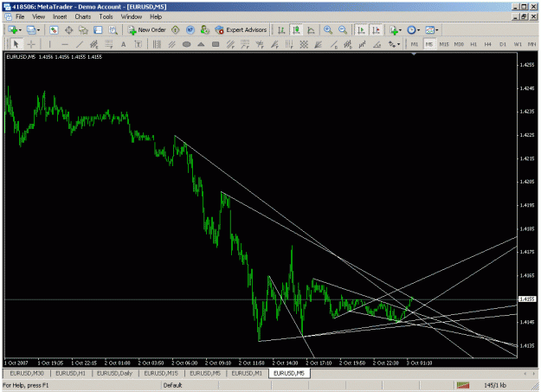
Task: Open the Data Window crosshair-circle icon
Action: pyautogui.click(x=68, y=30)
